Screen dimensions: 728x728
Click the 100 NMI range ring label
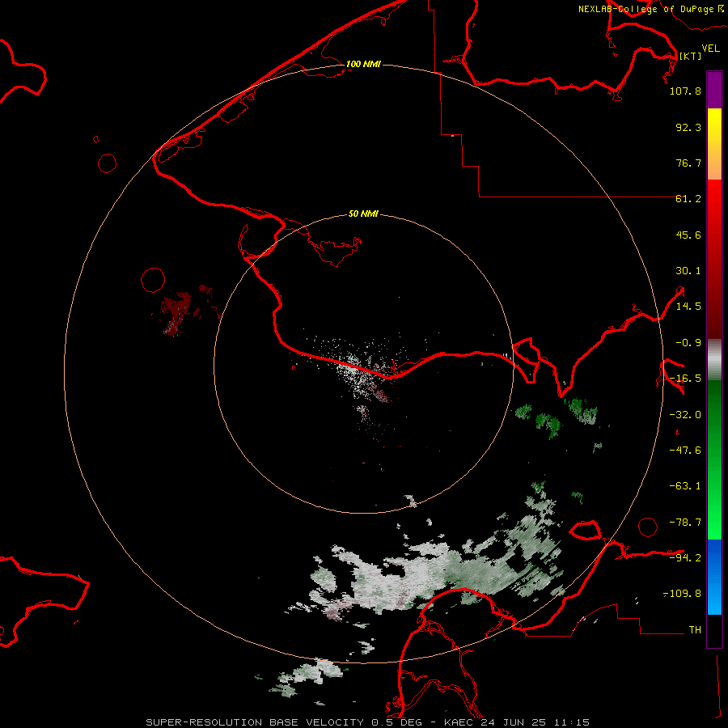[363, 64]
